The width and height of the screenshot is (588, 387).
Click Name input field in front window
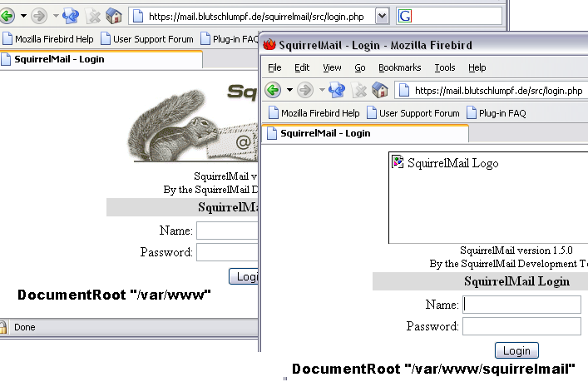(x=521, y=305)
